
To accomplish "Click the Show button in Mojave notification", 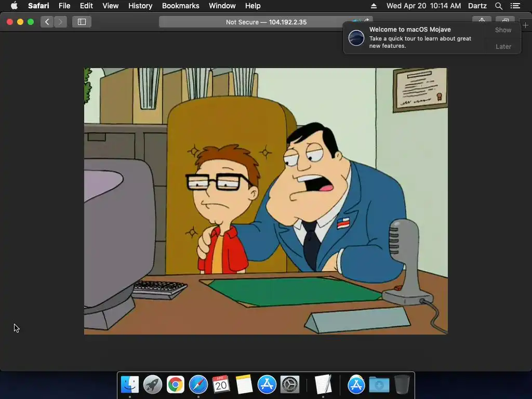I will click(503, 30).
